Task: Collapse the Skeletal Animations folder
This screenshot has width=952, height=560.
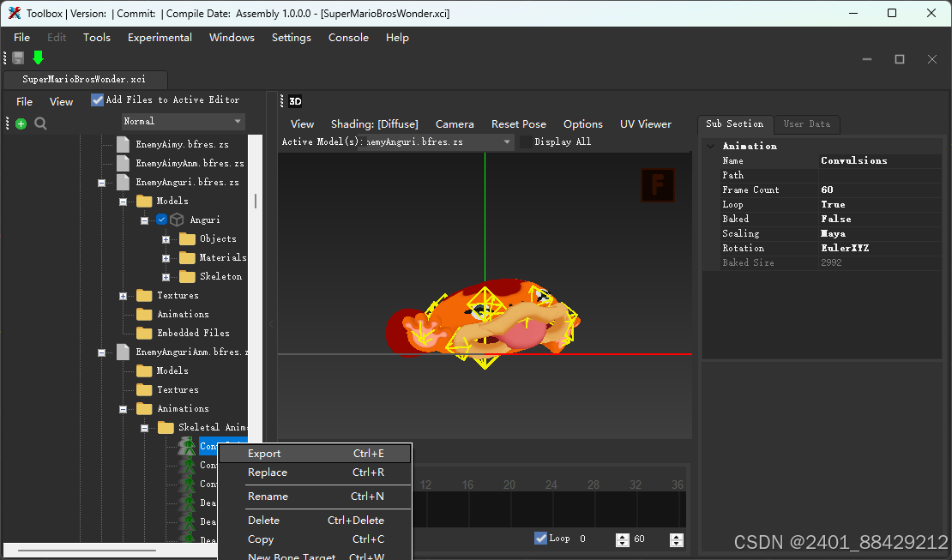Action: [144, 428]
